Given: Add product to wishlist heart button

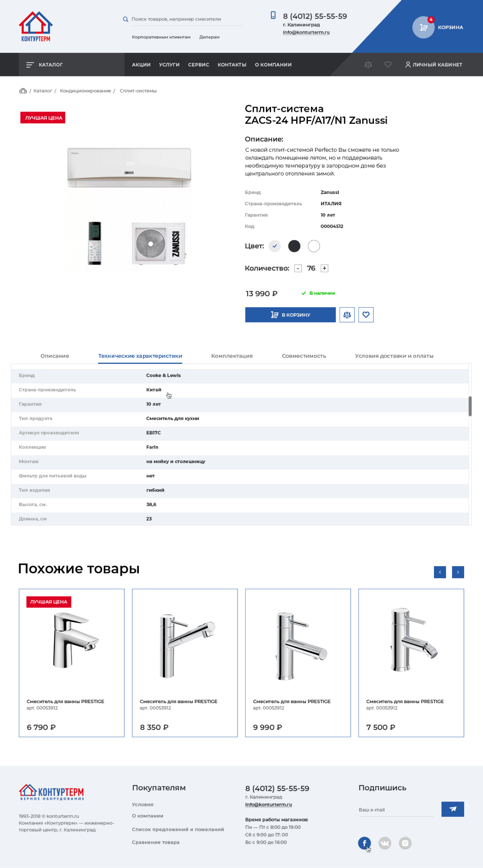Looking at the screenshot, I should pos(366,315).
